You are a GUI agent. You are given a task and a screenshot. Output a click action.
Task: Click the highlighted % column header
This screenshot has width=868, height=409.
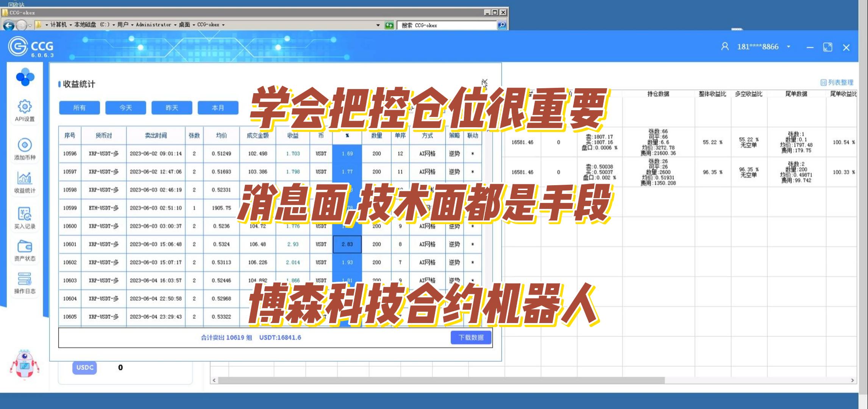coord(347,135)
